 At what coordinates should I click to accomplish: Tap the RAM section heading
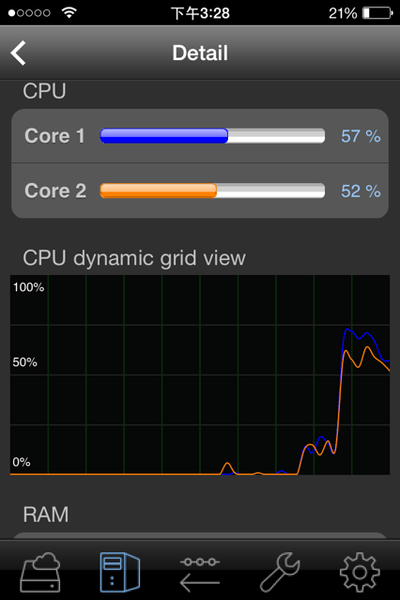pyautogui.click(x=46, y=514)
